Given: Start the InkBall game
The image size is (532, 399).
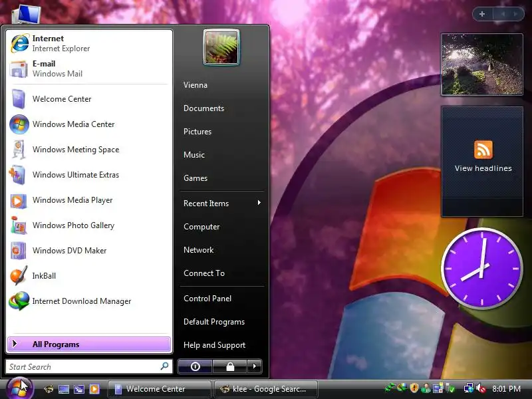Looking at the screenshot, I should click(x=89, y=276).
